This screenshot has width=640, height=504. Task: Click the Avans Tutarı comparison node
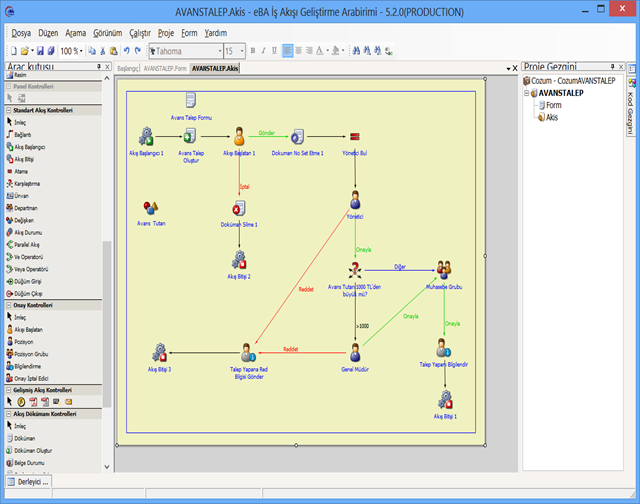[355, 270]
